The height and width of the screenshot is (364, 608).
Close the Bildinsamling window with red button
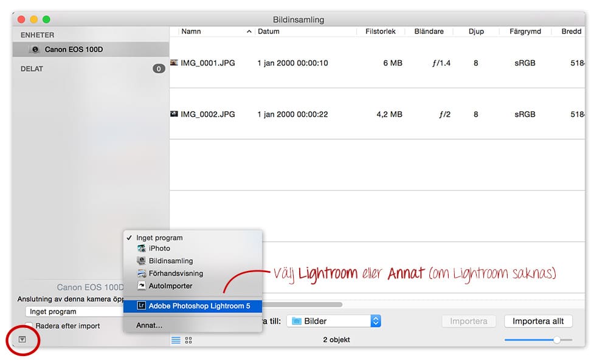(x=21, y=19)
